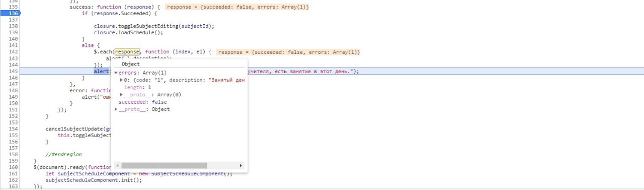Image resolution: width=644 pixels, height=190 pixels.
Task: Click the tooltip scrollbar right arrow
Action: point(240,165)
